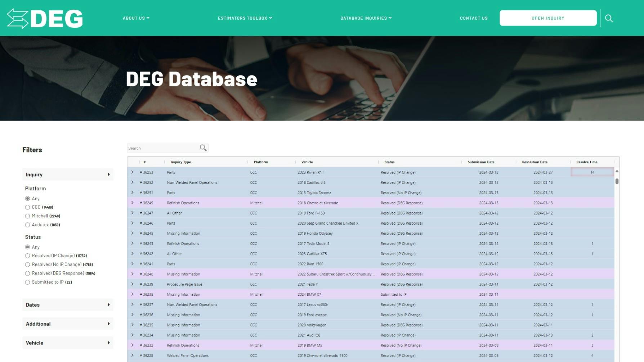Open site search magnifier in header
644x362 pixels.
(x=609, y=18)
